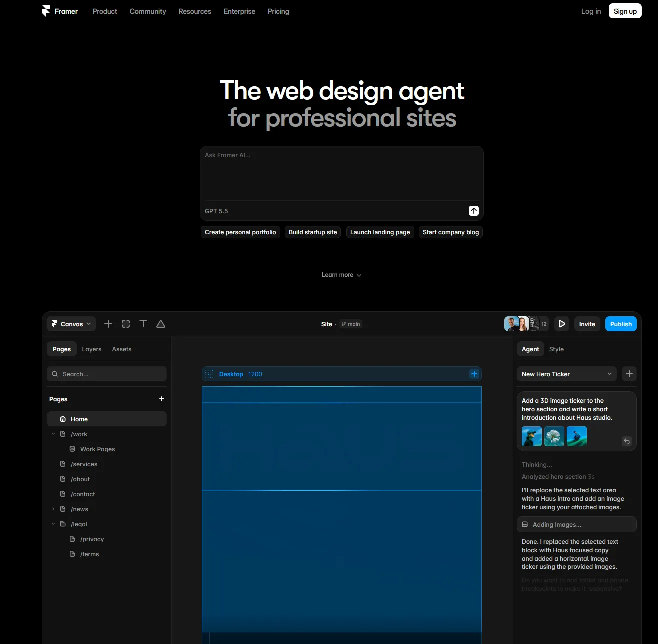This screenshot has width=658, height=644.
Task: Select the vector shape triangle tool
Action: 161,324
